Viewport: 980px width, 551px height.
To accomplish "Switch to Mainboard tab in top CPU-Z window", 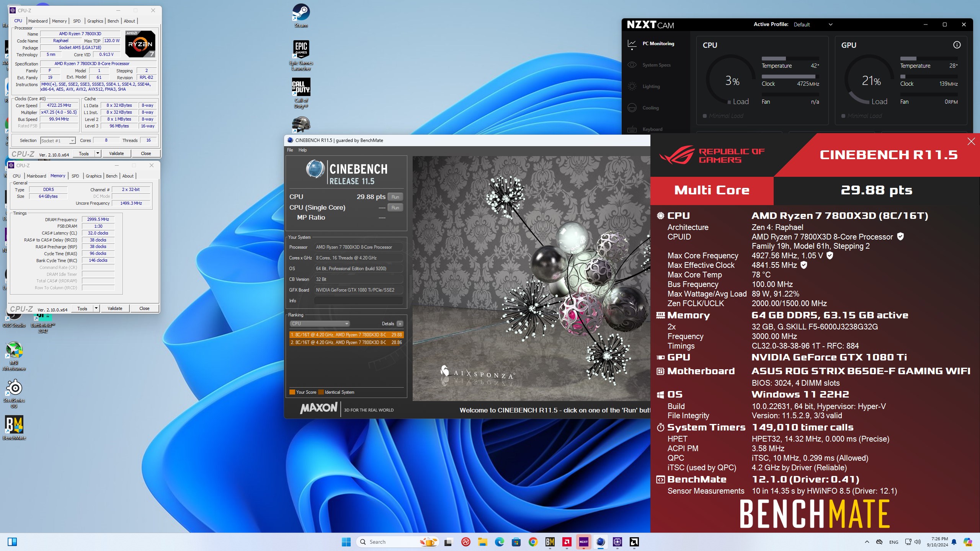I will pyautogui.click(x=38, y=21).
